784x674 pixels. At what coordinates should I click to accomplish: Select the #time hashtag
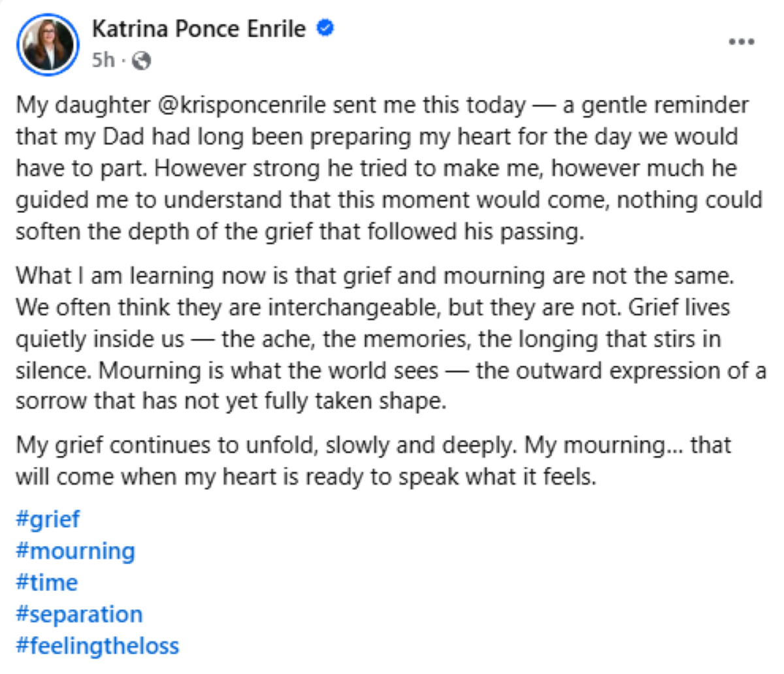46,582
